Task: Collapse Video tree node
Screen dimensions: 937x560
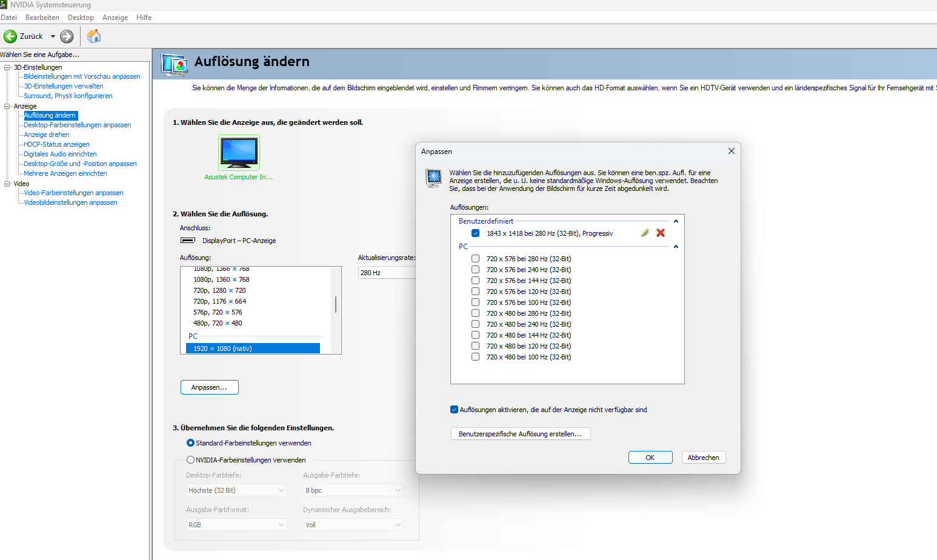Action: (7, 184)
